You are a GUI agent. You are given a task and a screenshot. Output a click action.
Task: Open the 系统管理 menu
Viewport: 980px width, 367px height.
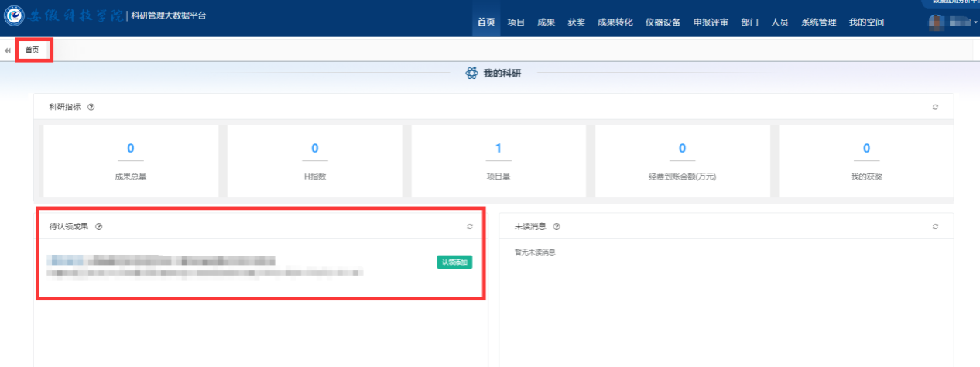coord(818,22)
